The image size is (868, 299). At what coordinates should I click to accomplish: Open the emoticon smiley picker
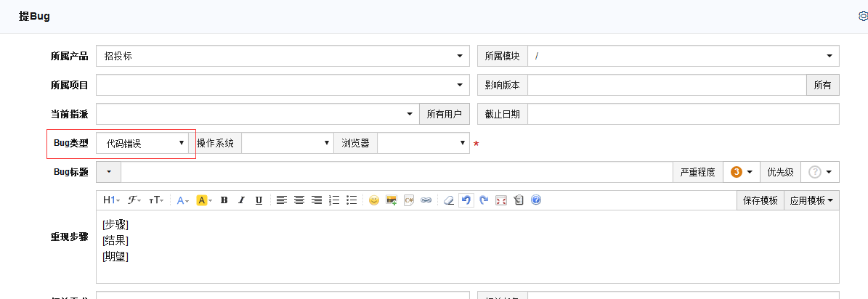(373, 200)
